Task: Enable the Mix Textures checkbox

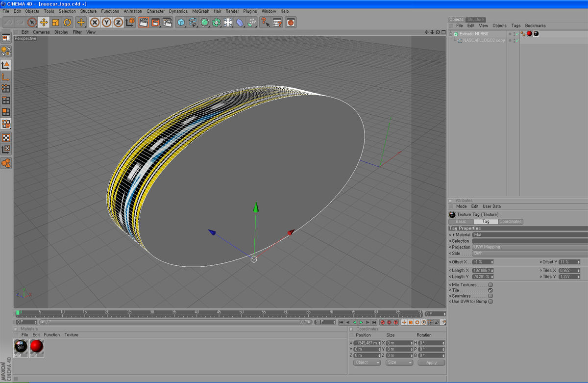Action: [490, 285]
